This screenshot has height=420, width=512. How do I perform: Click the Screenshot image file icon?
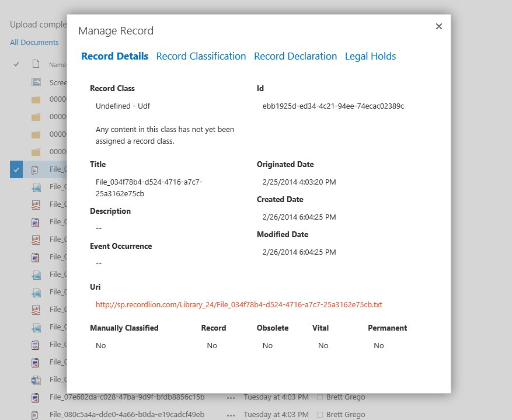coord(36,82)
